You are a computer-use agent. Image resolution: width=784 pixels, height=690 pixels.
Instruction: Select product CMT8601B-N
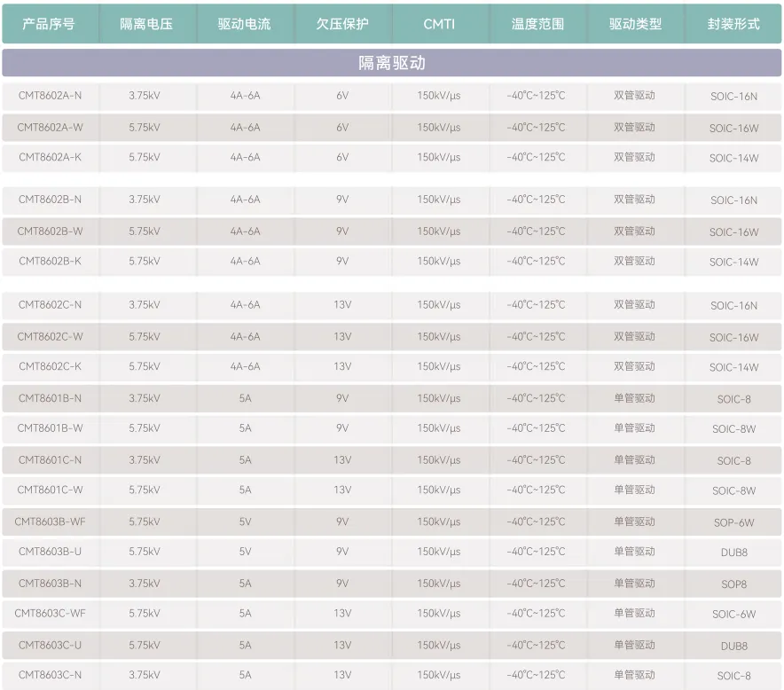(50, 398)
